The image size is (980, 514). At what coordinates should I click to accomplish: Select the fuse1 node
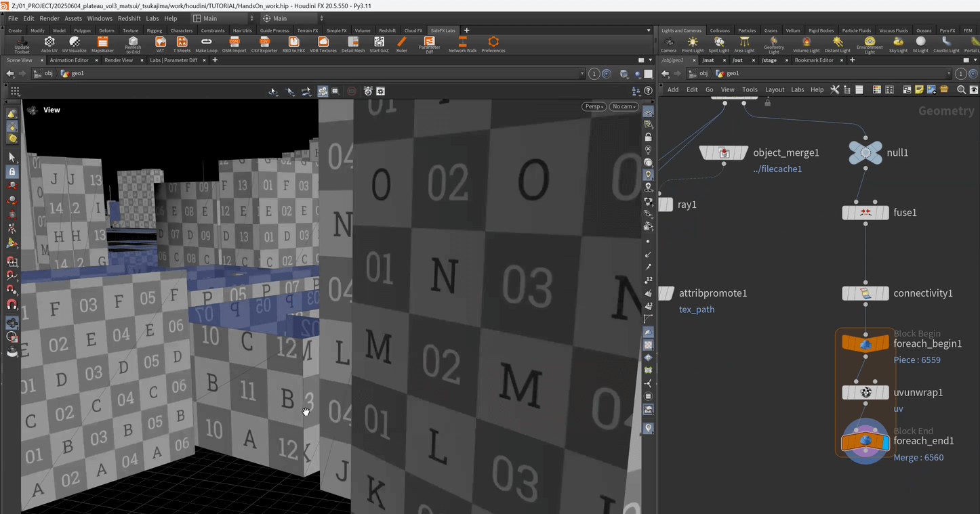[x=865, y=213]
